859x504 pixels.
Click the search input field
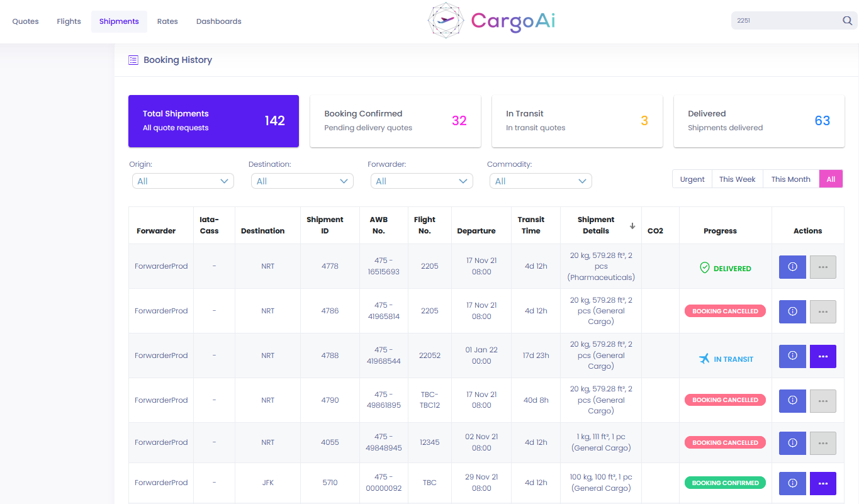pyautogui.click(x=787, y=21)
